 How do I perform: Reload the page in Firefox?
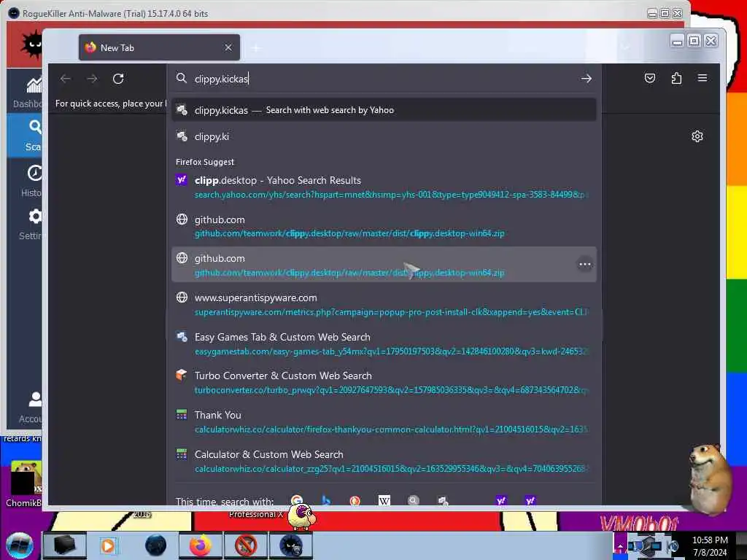[118, 79]
